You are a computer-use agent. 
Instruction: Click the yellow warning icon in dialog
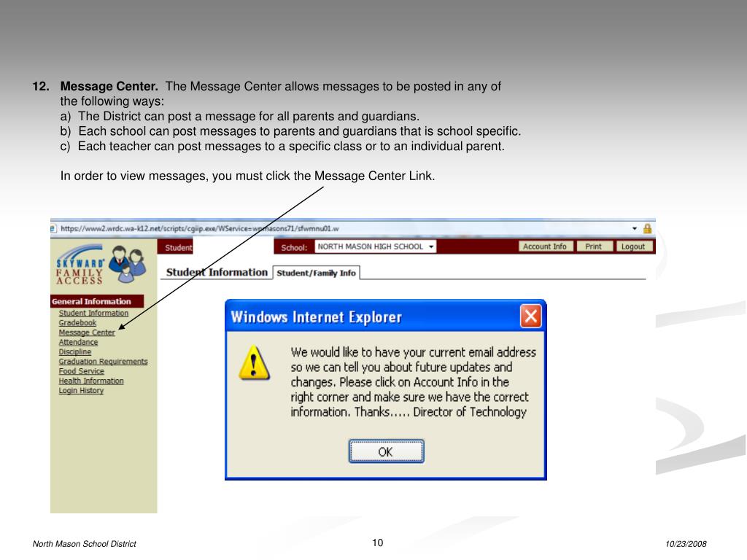coord(255,363)
